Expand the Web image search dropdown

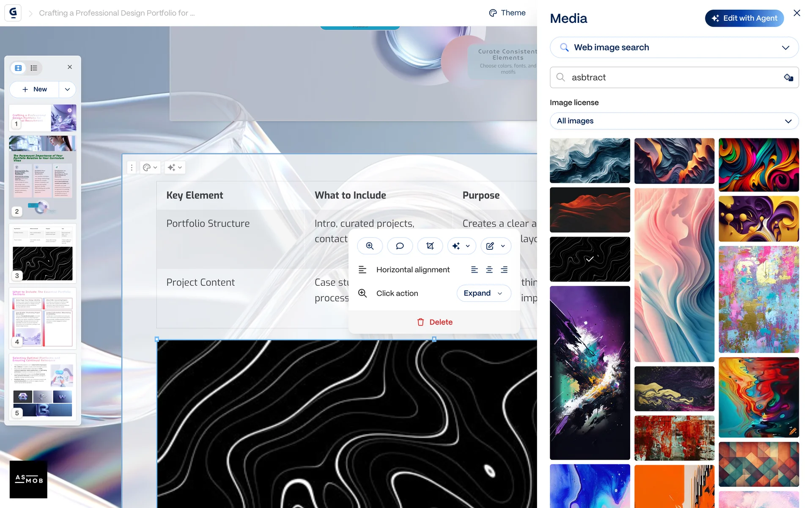click(x=674, y=47)
